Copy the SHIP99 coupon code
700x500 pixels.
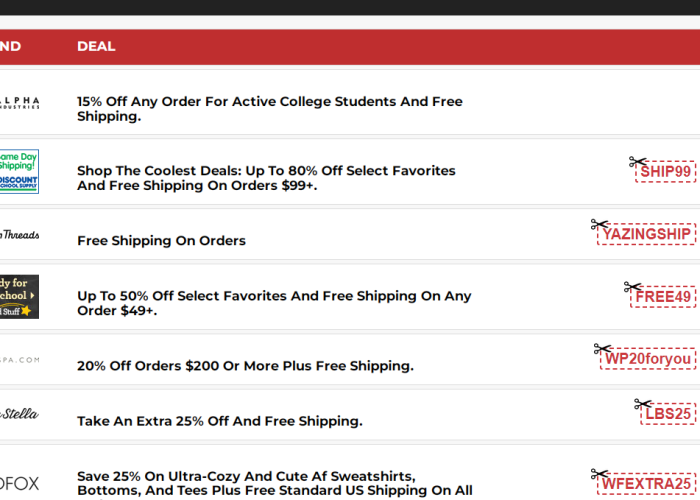(x=665, y=171)
